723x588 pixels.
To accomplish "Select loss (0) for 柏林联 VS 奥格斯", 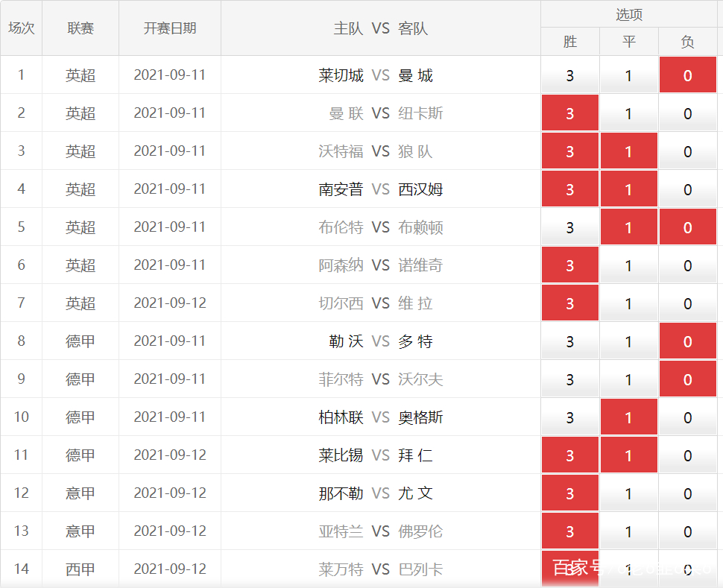I will 687,417.
